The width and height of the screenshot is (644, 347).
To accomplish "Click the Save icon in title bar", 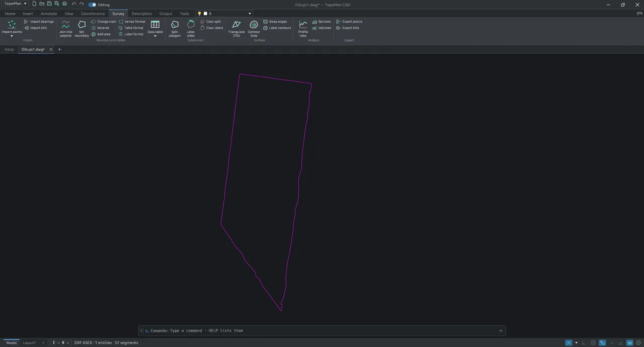I will click(49, 4).
